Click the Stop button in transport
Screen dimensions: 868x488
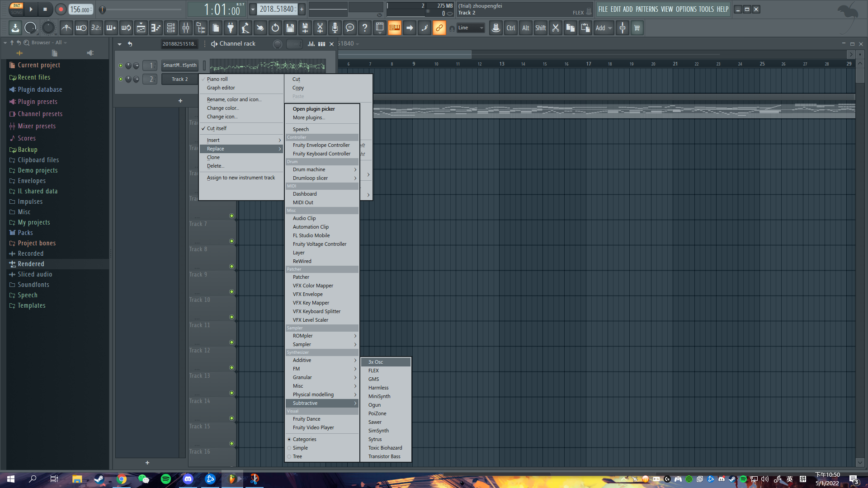tap(45, 9)
